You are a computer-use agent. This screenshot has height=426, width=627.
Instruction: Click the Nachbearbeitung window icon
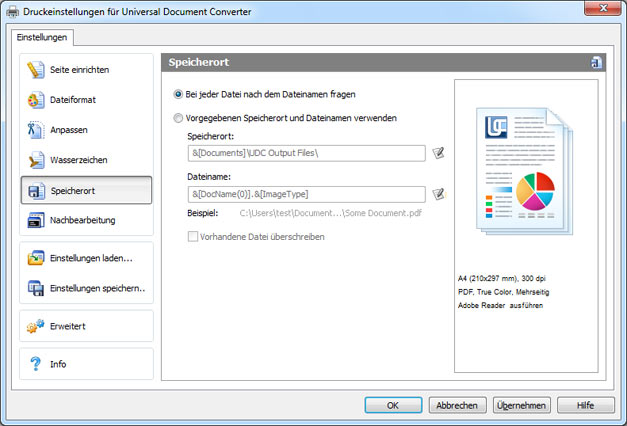36,220
